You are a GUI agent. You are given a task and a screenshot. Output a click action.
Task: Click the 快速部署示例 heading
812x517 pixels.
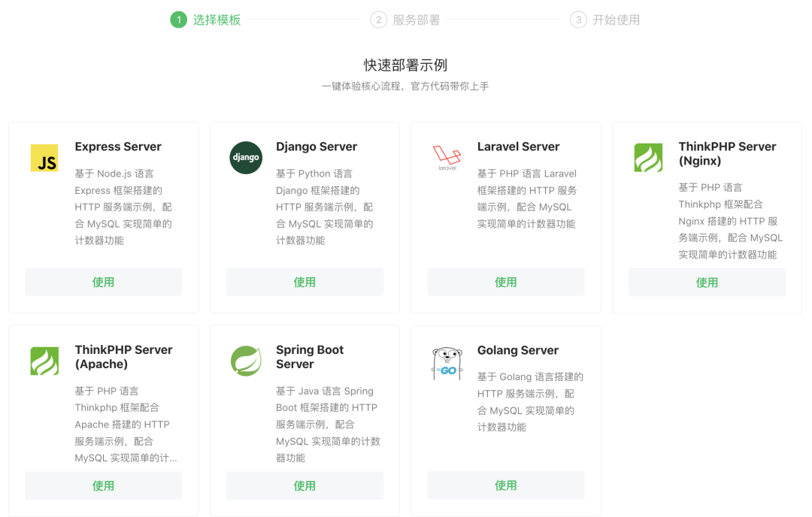pos(405,65)
